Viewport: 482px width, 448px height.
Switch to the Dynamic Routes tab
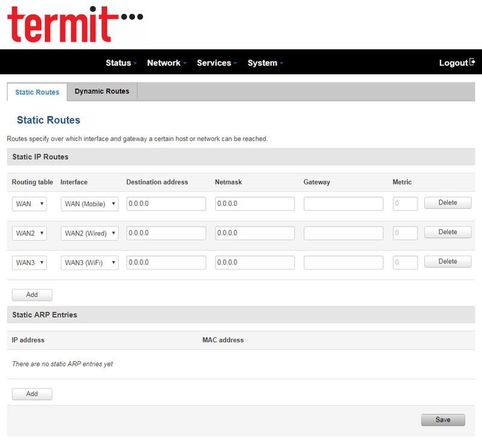102,92
